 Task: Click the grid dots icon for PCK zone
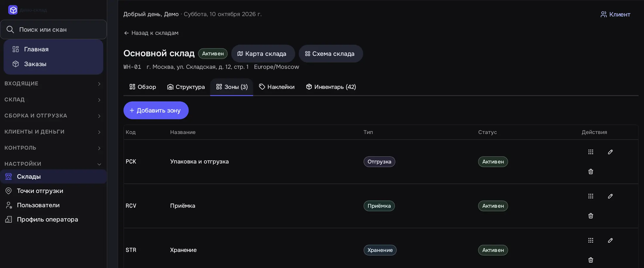[591, 152]
